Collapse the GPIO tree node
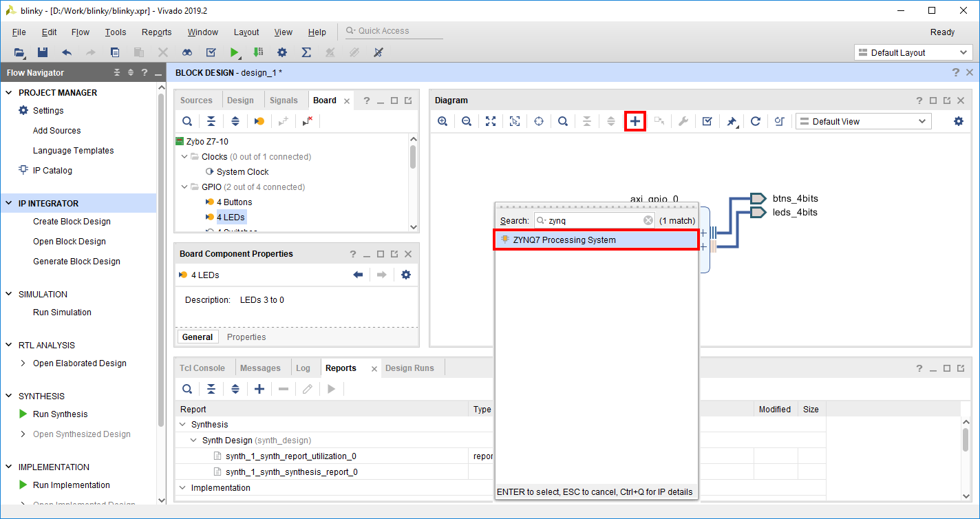Image resolution: width=980 pixels, height=519 pixels. click(x=184, y=187)
